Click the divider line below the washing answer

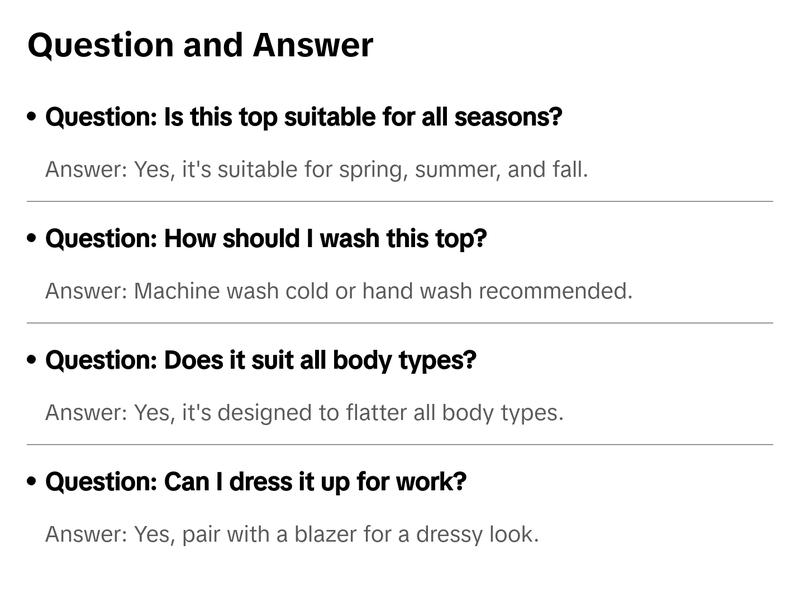pyautogui.click(x=400, y=323)
